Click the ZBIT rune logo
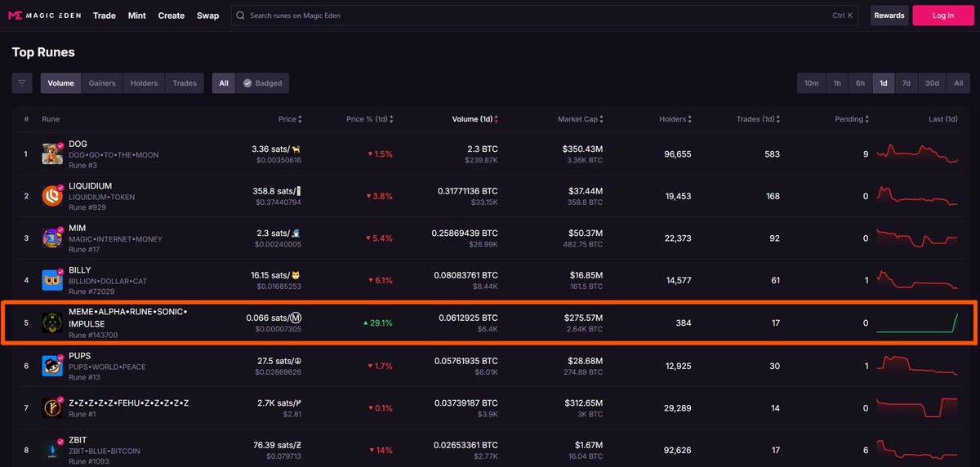This screenshot has height=467, width=980. [52, 449]
